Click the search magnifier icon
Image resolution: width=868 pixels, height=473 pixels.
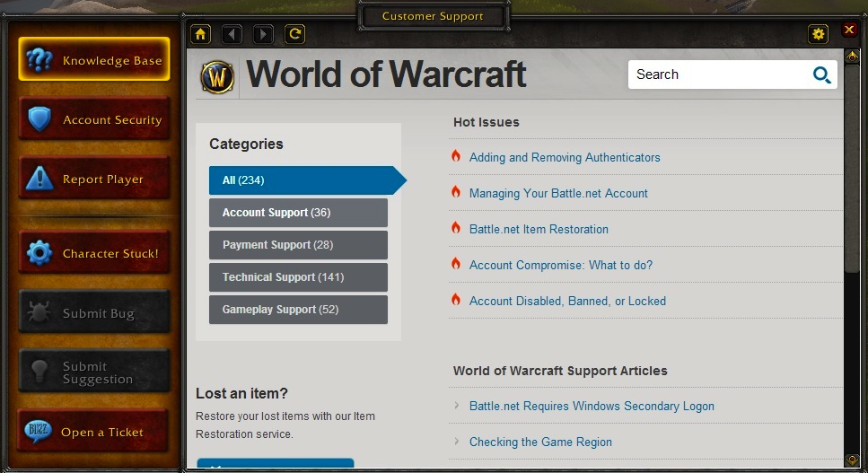pyautogui.click(x=821, y=74)
